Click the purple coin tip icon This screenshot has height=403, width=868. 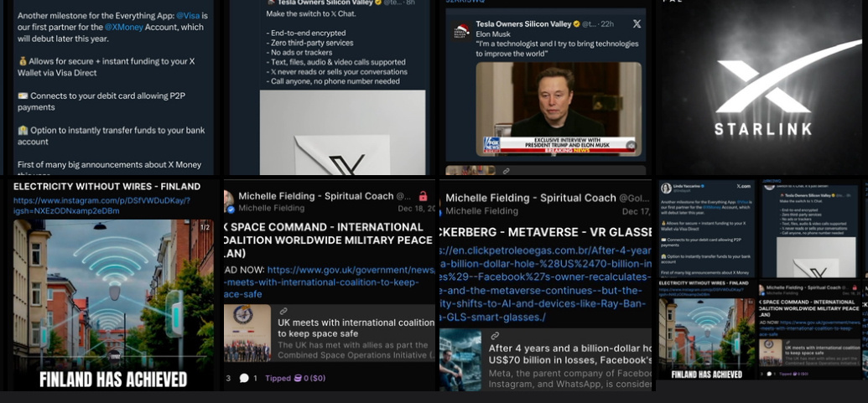click(x=298, y=378)
